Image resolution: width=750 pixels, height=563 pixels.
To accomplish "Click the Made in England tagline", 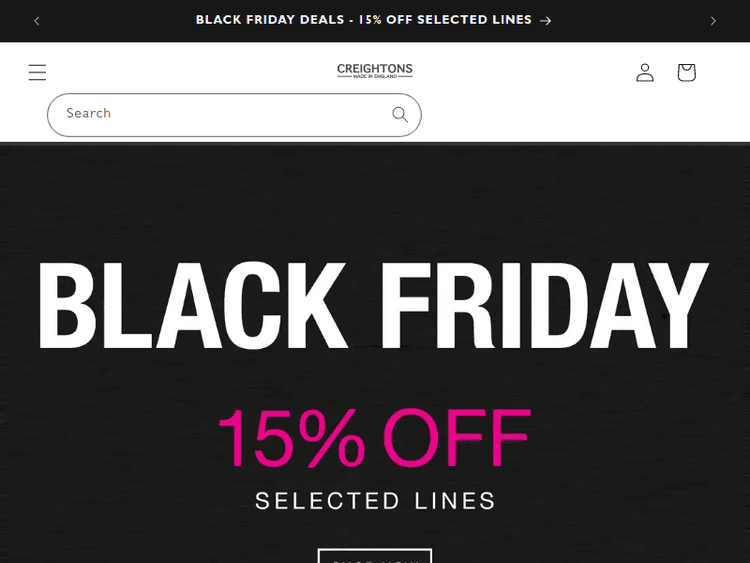I will 375,77.
